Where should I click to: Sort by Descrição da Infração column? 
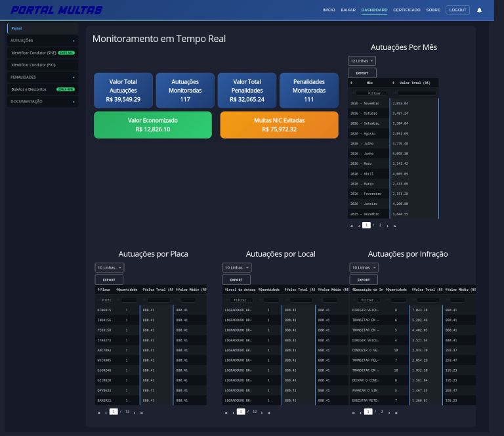pyautogui.click(x=367, y=290)
